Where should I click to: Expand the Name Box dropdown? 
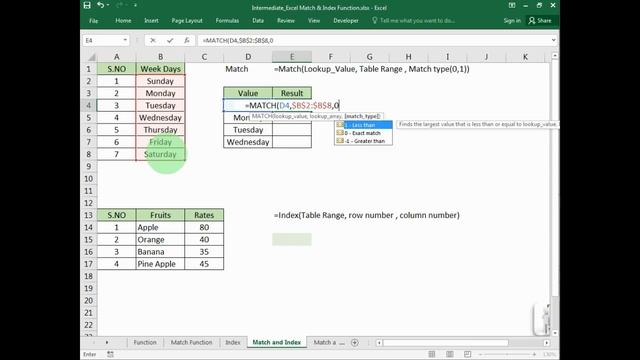coord(125,40)
